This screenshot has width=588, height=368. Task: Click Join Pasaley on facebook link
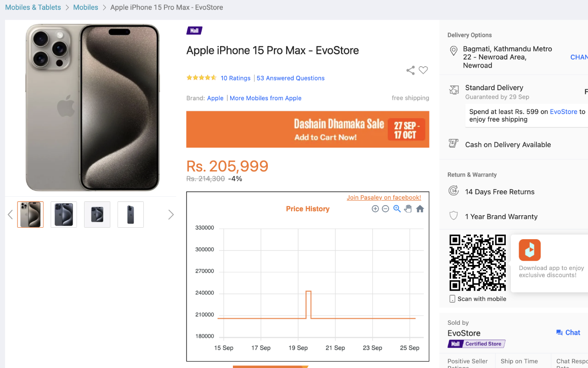point(385,197)
